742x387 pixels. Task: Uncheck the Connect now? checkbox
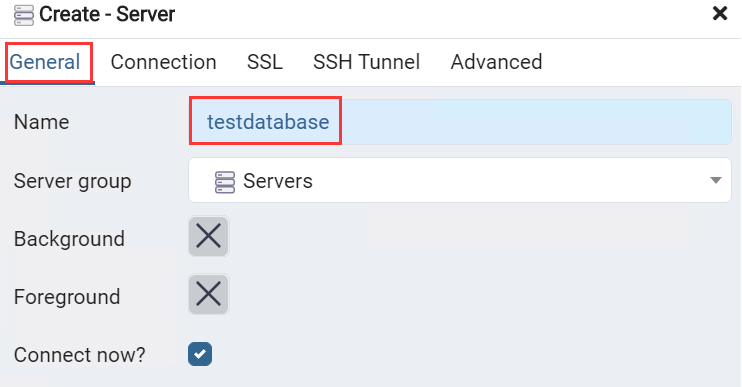click(200, 354)
